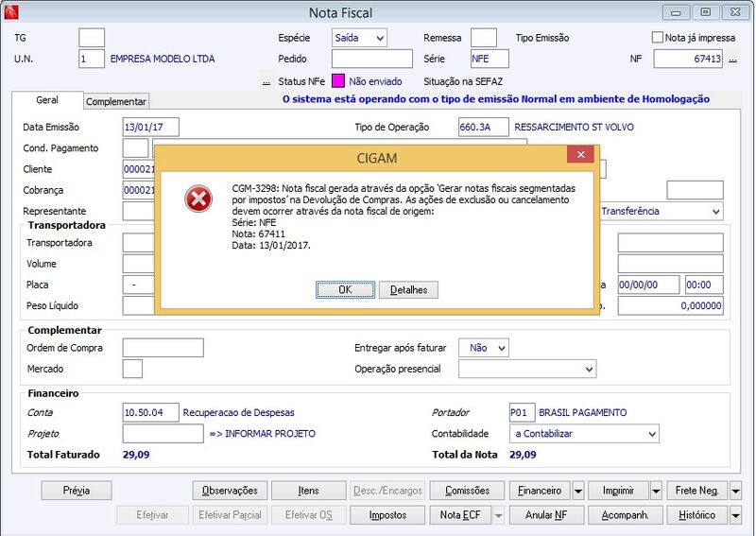Expand the arrow next to Nota ECF button
The image size is (756, 536).
[x=499, y=515]
